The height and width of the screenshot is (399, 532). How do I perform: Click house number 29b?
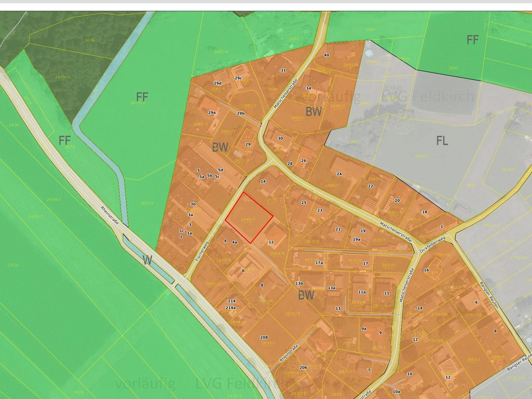241,114
